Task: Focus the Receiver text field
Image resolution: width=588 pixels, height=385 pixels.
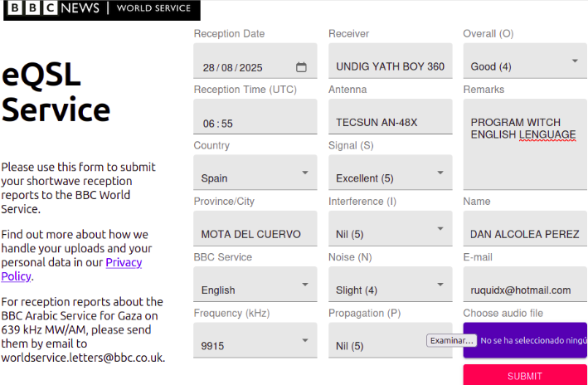Action: [x=390, y=66]
